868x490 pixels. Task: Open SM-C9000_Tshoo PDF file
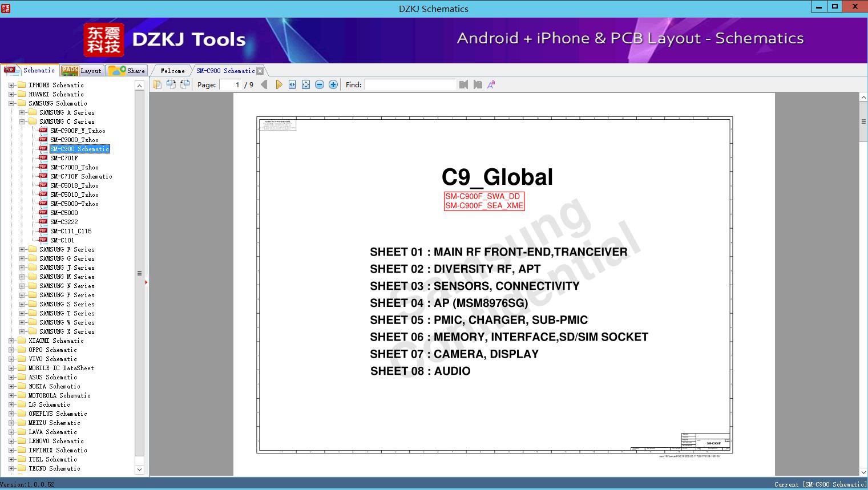(74, 140)
